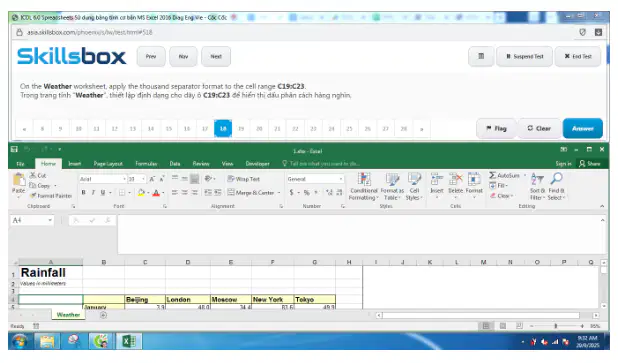618x363 pixels.
Task: Align text to the right
Action: (x=194, y=192)
